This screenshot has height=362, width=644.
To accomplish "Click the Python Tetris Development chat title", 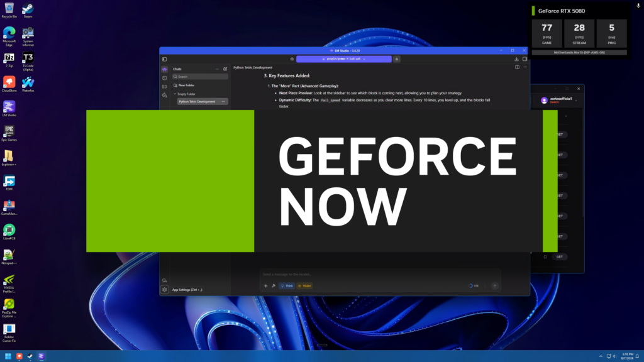I will (x=253, y=67).
